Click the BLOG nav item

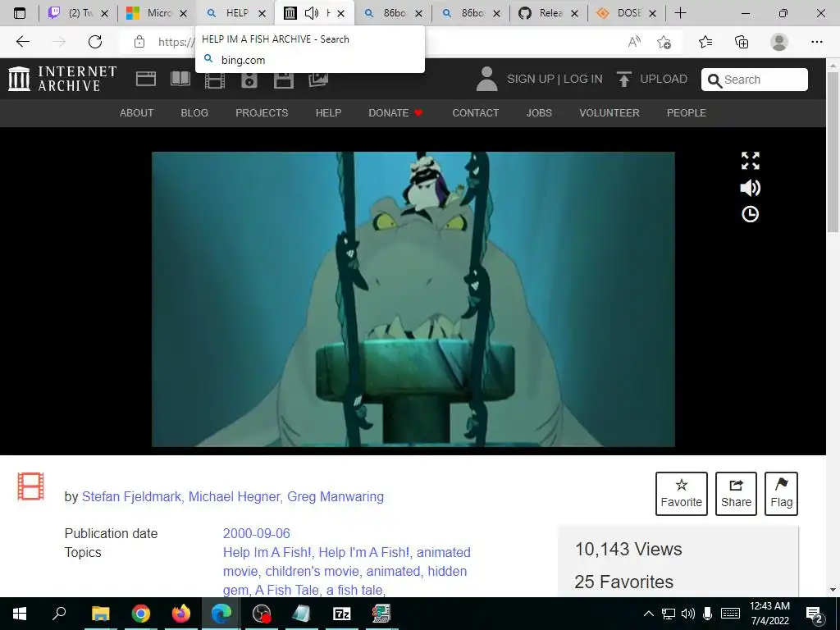[194, 113]
